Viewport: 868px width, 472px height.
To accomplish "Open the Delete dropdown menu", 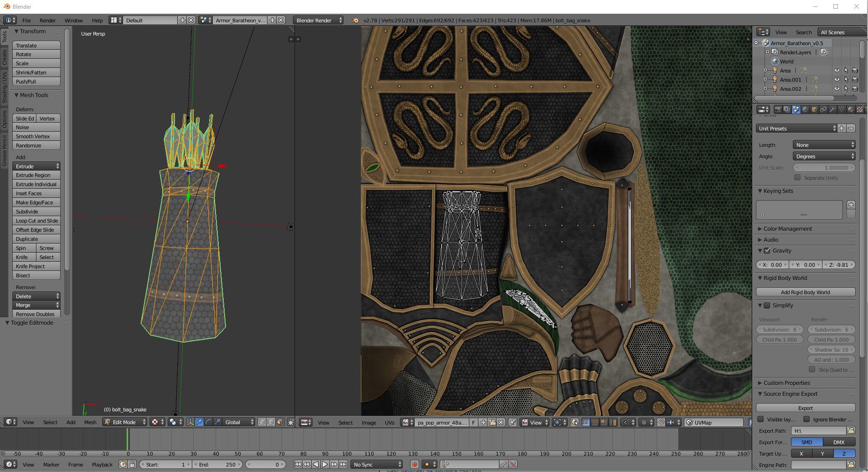I will [36, 296].
